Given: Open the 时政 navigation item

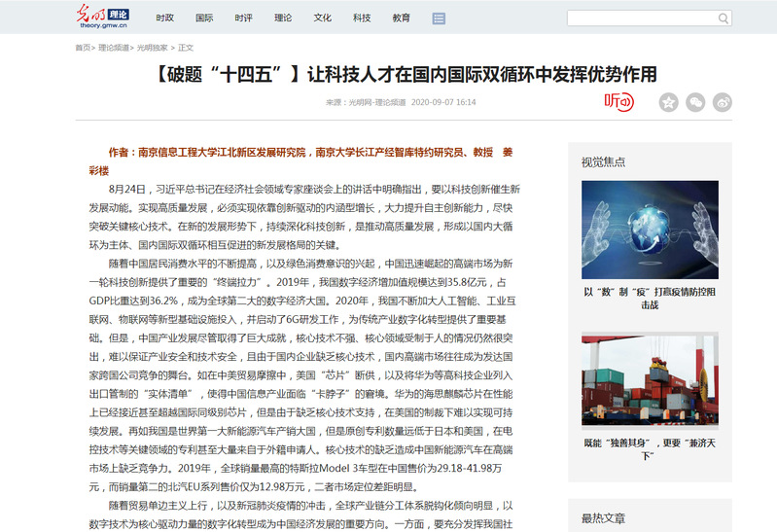Looking at the screenshot, I should click(x=165, y=18).
